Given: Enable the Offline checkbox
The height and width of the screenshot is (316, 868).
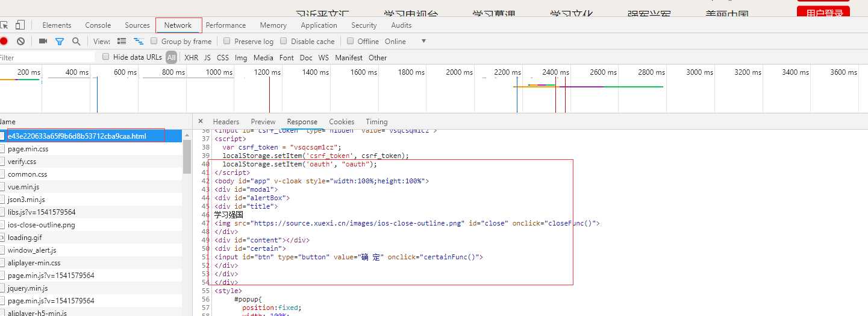Looking at the screenshot, I should [350, 41].
